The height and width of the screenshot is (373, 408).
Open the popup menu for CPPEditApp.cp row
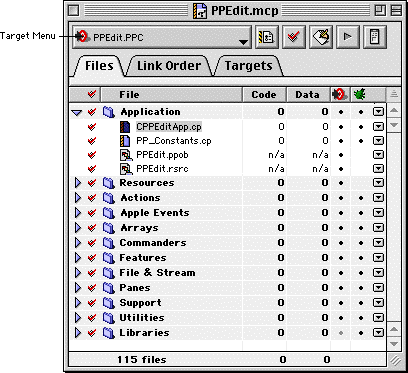pyautogui.click(x=378, y=127)
